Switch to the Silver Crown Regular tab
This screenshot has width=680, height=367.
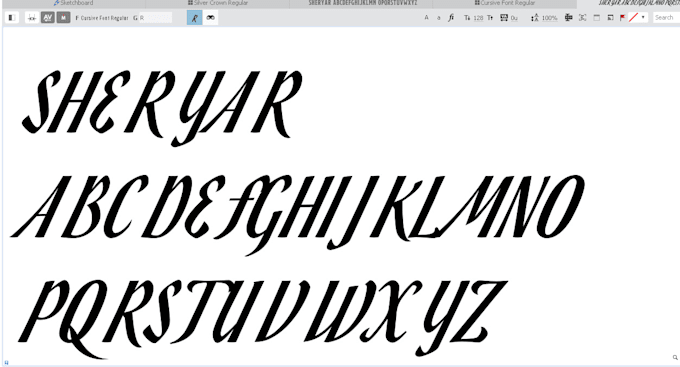pos(217,3)
